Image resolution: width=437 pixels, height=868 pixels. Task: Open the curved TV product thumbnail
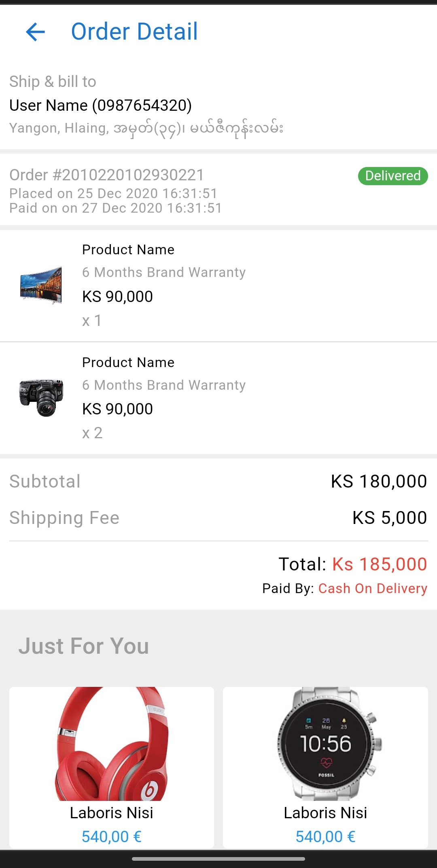tap(41, 285)
